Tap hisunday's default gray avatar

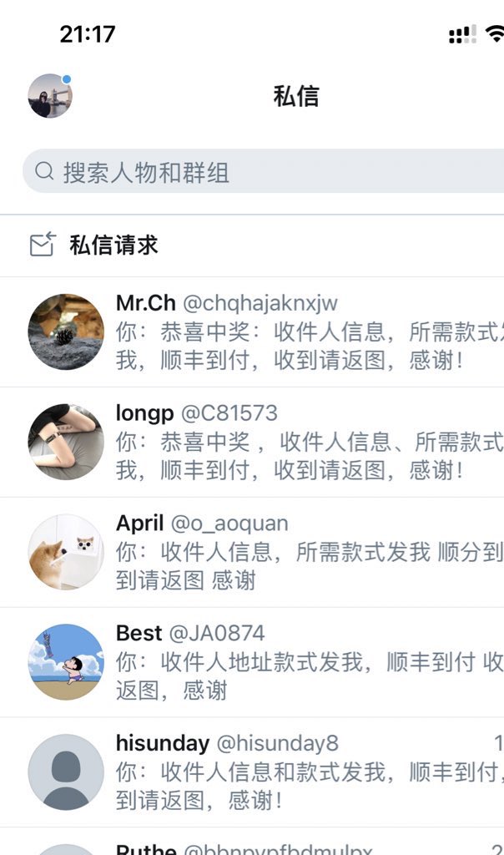coord(66,772)
